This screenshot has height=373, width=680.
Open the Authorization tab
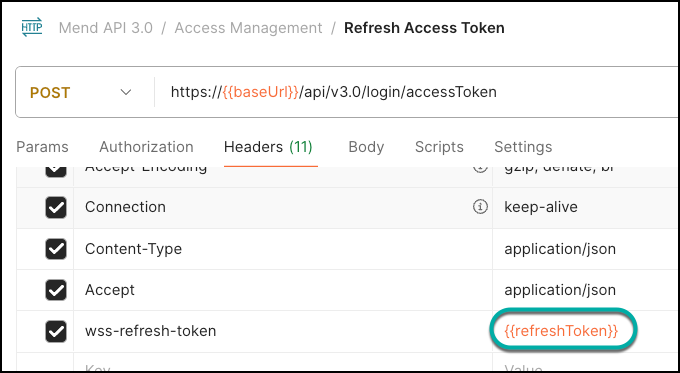coord(146,147)
